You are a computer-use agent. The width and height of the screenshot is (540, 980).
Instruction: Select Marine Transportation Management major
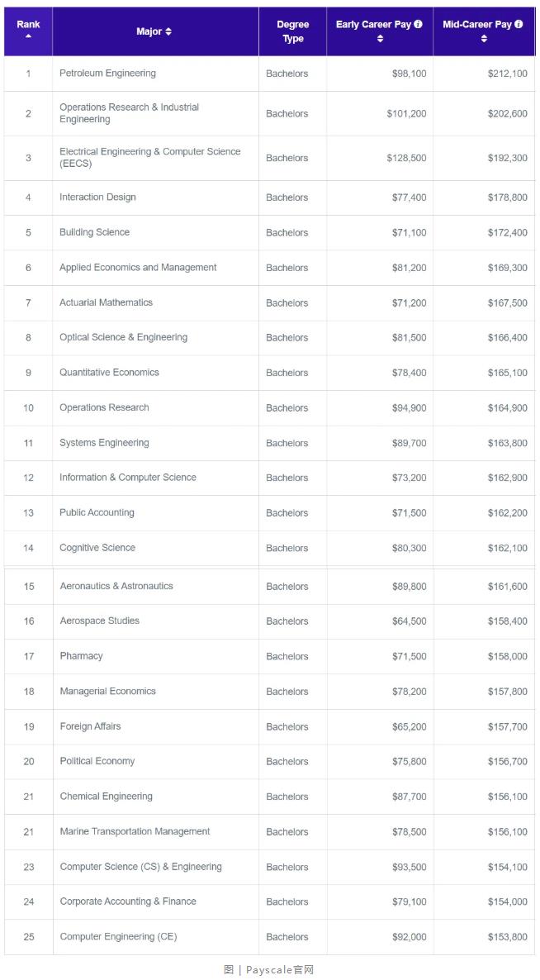pyautogui.click(x=135, y=831)
